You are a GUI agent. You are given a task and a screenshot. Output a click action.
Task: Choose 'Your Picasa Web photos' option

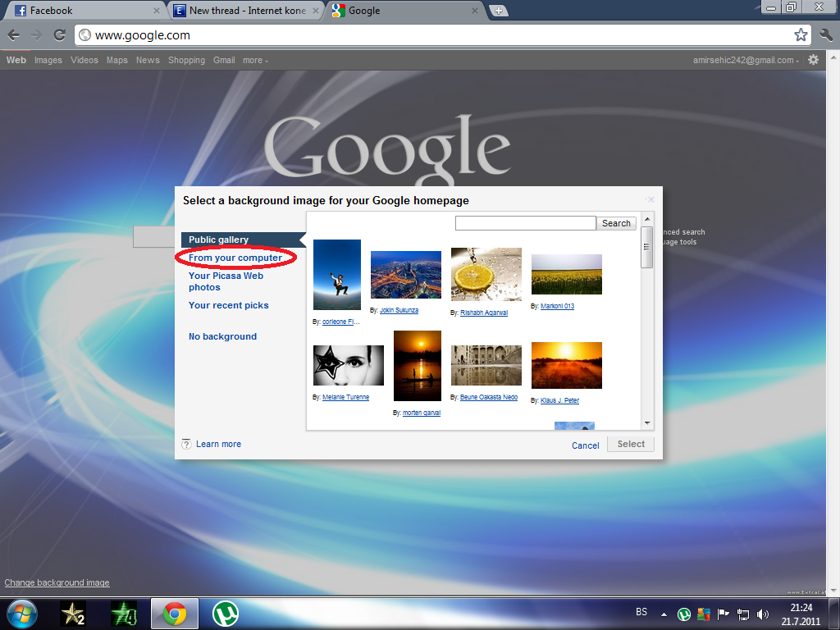click(226, 281)
